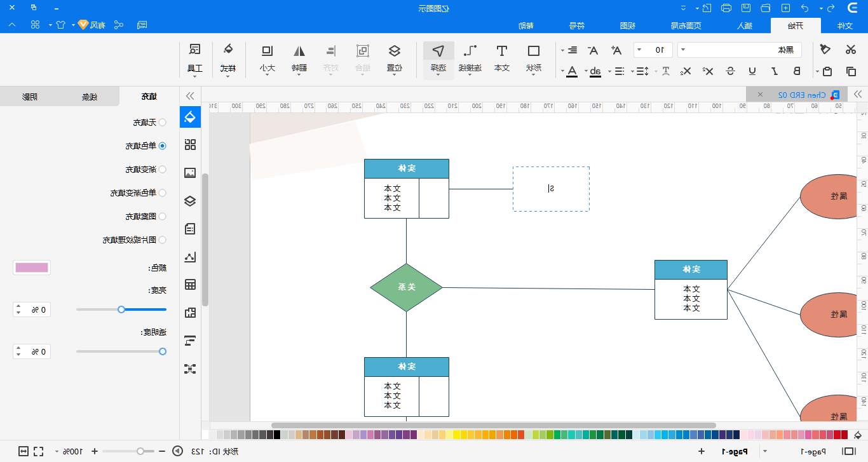Toggle Underline formatting
Viewport: 868px width, 462px height.
pos(752,71)
